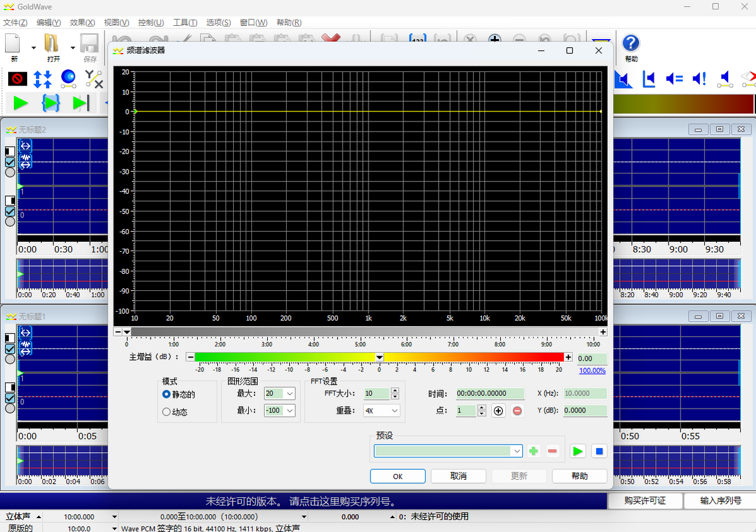
Task: Select the 静态的 radio button
Action: click(166, 394)
